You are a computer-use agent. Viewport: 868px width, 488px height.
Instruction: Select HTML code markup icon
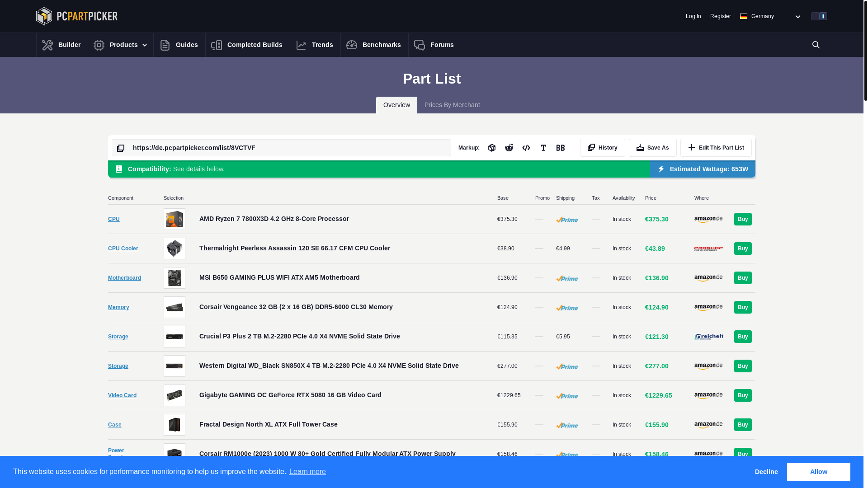pos(526,148)
